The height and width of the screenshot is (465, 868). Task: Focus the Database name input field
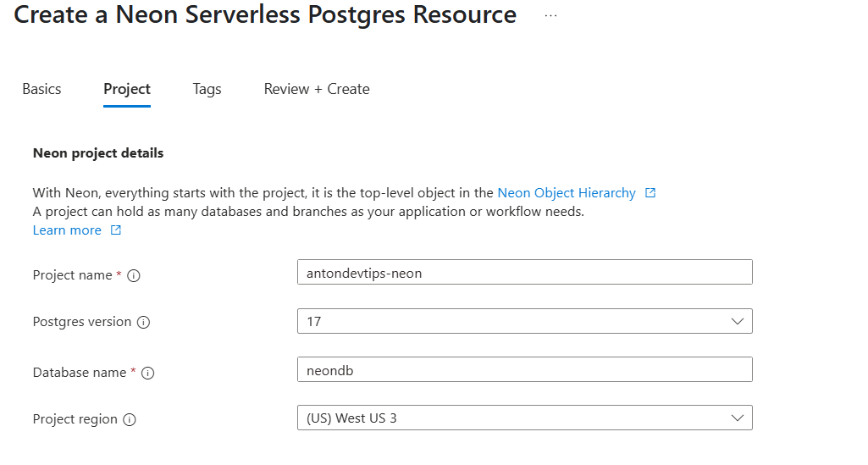coord(525,369)
